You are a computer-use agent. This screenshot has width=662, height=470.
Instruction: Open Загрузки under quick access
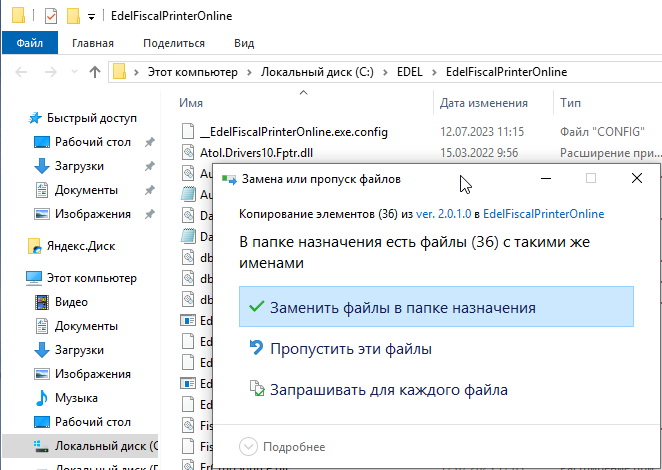click(x=79, y=166)
